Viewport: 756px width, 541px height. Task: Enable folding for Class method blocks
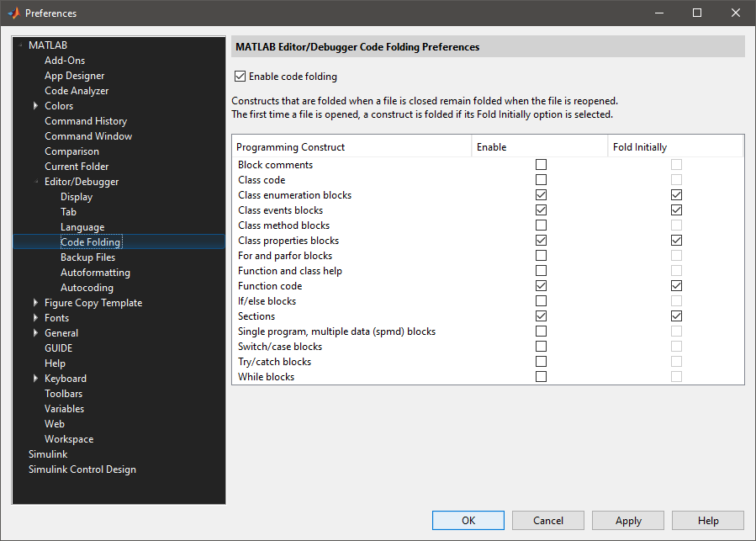tap(541, 225)
